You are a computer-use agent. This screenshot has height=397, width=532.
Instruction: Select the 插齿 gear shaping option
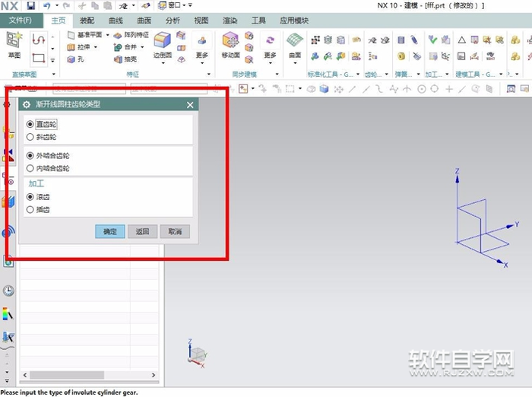(30, 209)
